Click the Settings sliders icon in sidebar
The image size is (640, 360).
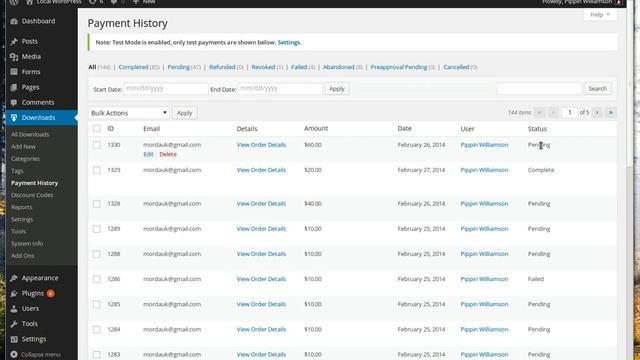click(x=14, y=339)
